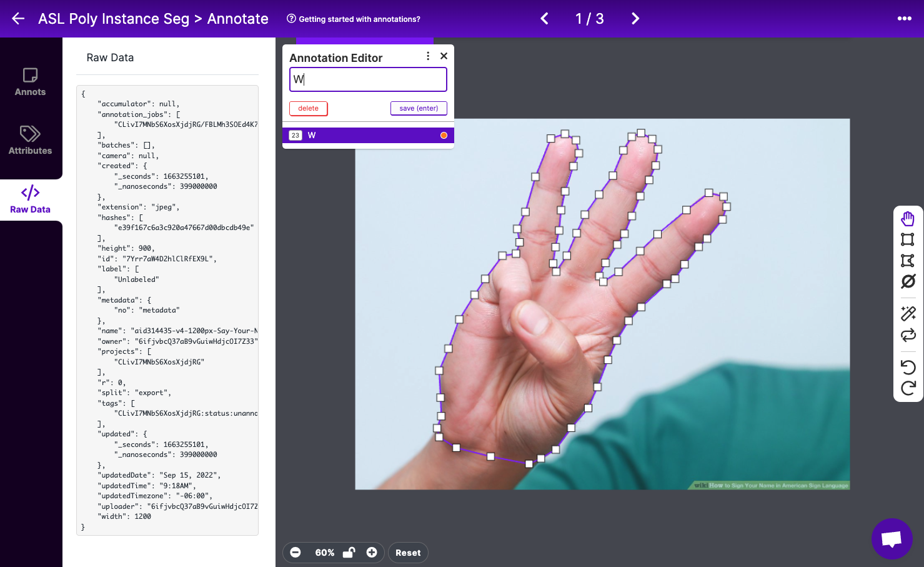Click the delete annotation button

click(309, 109)
